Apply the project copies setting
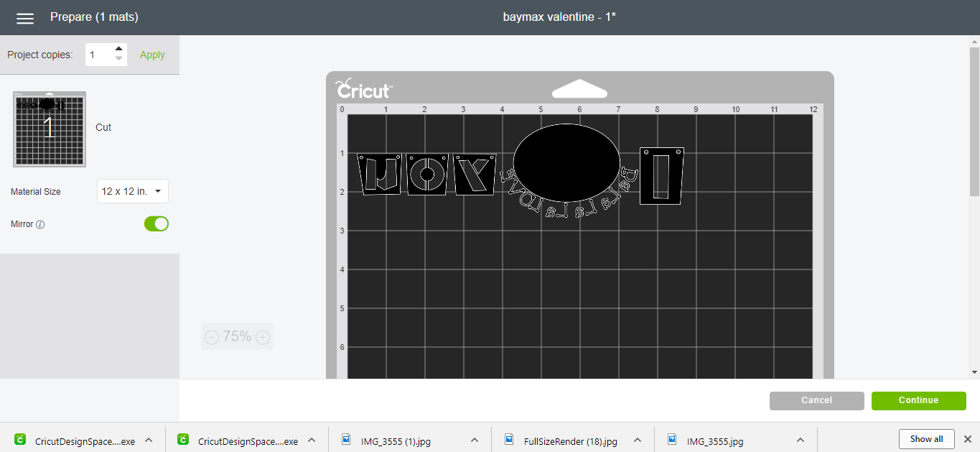Screen dimensions: 980x452 [152, 55]
